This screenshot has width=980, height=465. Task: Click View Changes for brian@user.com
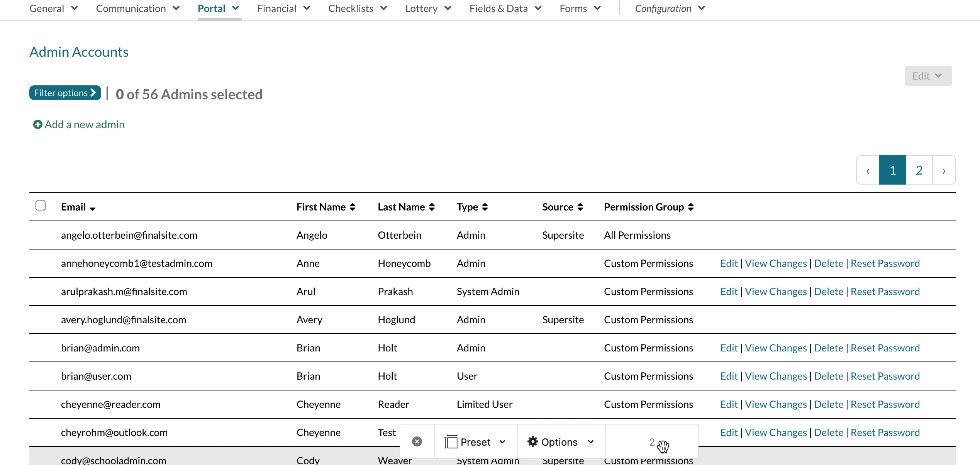775,376
